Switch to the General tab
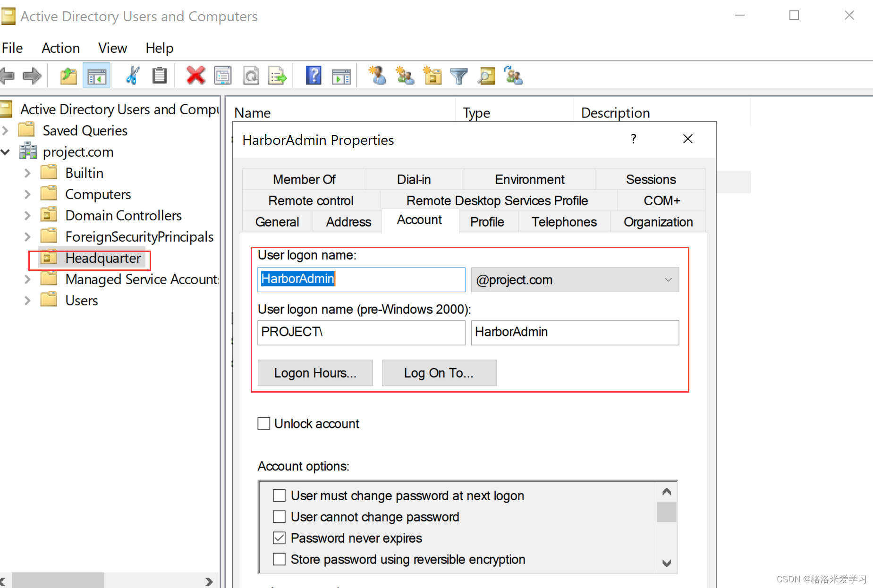Screen dimensions: 873x588 point(277,222)
